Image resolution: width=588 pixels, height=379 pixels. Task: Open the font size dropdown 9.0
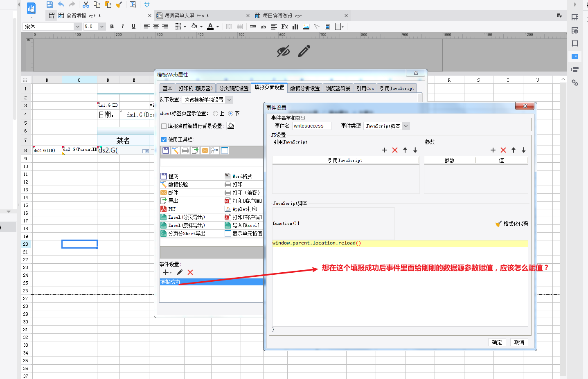click(102, 27)
